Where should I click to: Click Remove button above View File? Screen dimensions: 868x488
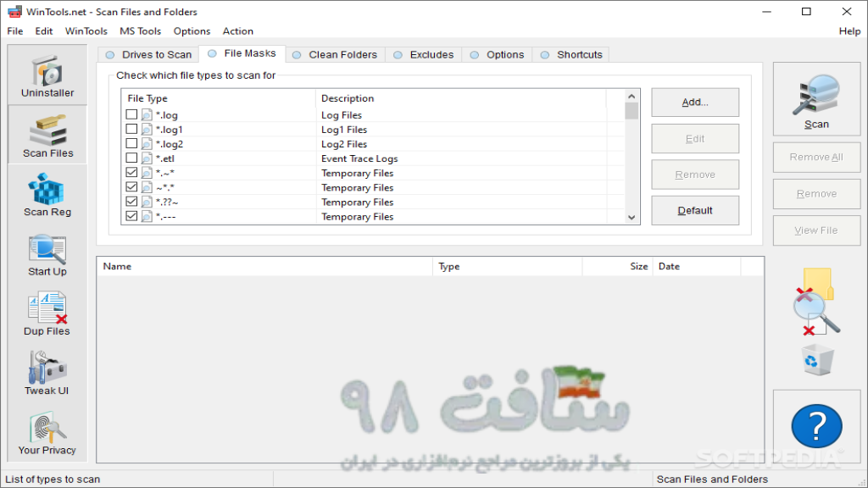pos(816,194)
